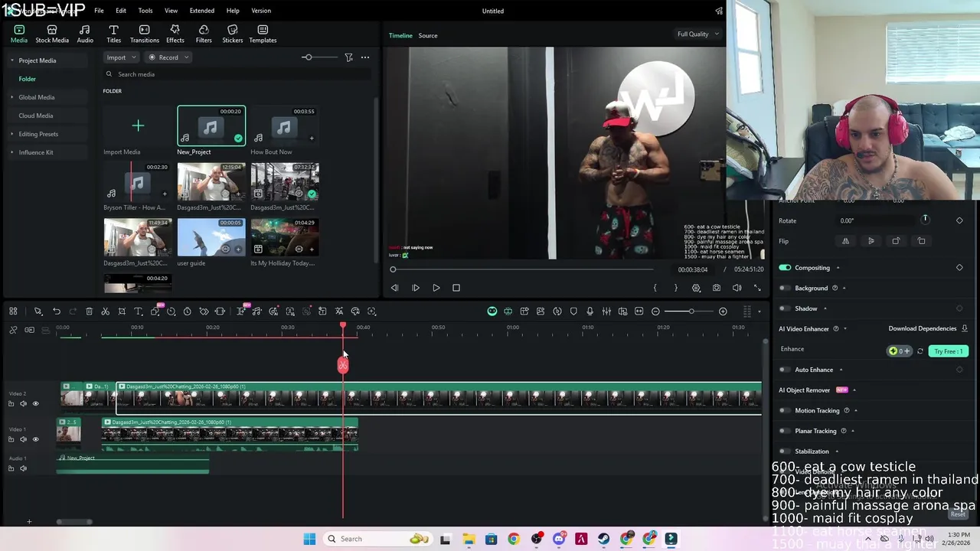Open the audio mixer icon in timeline toolbar

606,311
